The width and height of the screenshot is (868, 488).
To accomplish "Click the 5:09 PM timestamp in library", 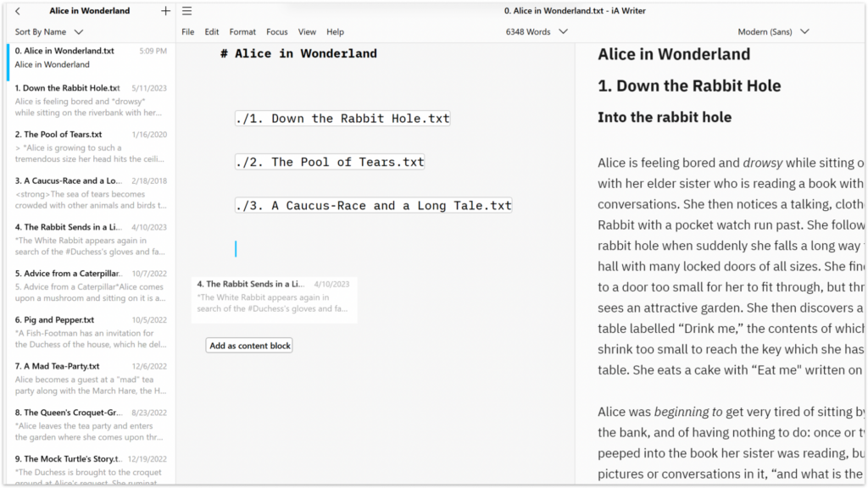I will coord(153,51).
